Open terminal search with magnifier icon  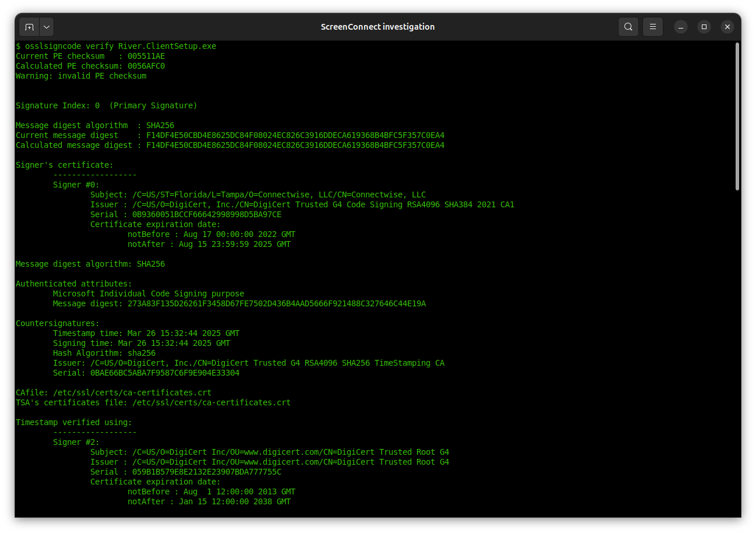click(x=628, y=27)
